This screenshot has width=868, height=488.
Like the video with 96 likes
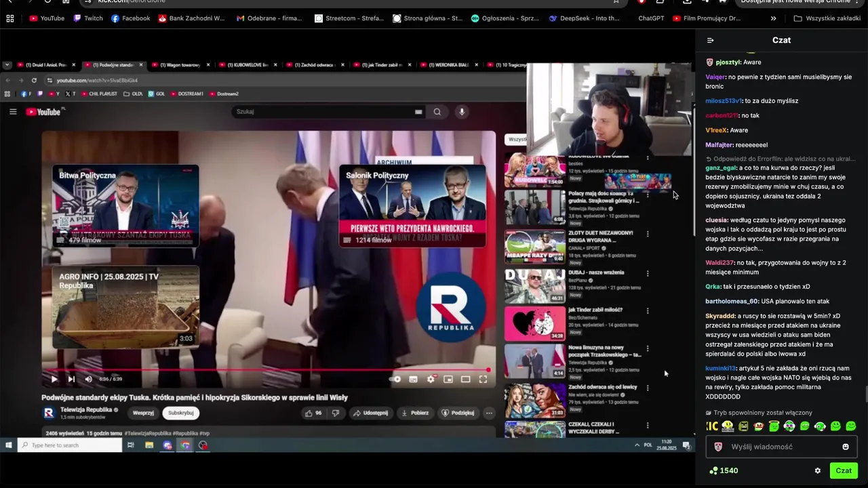[x=313, y=413]
